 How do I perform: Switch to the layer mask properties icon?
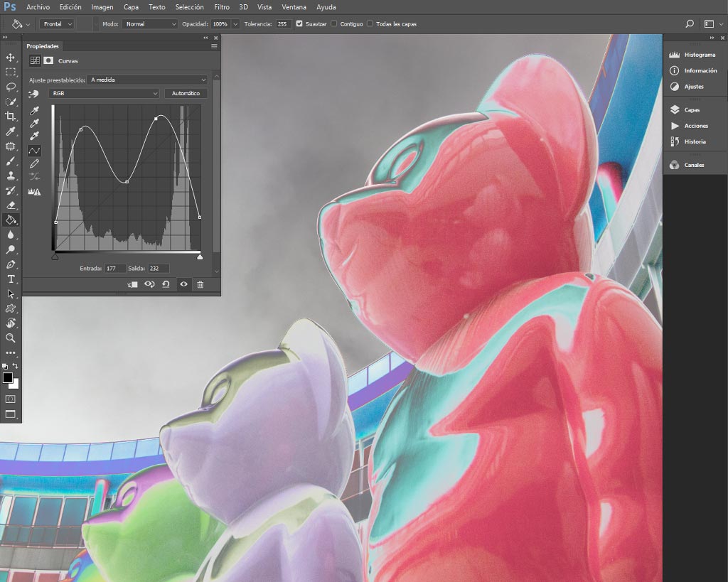click(x=48, y=60)
